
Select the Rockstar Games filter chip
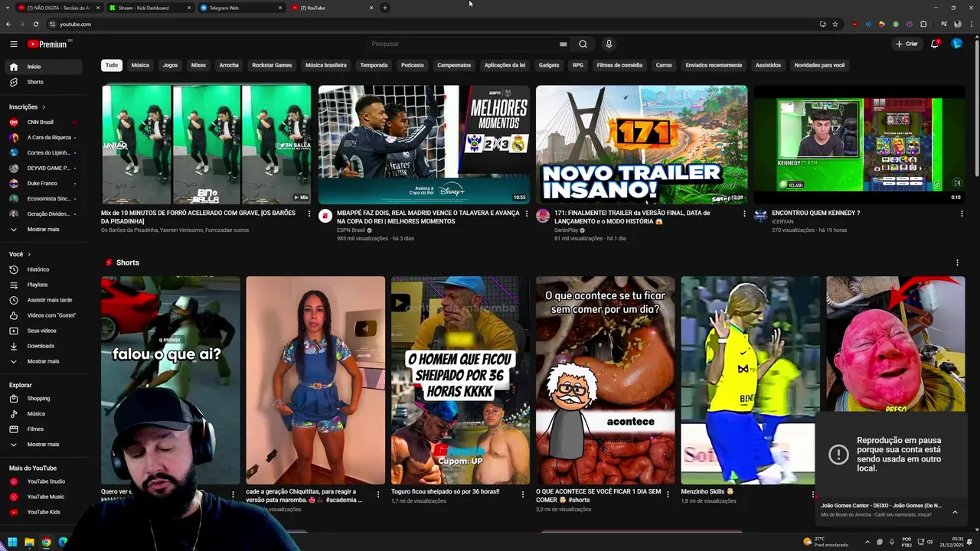[272, 65]
